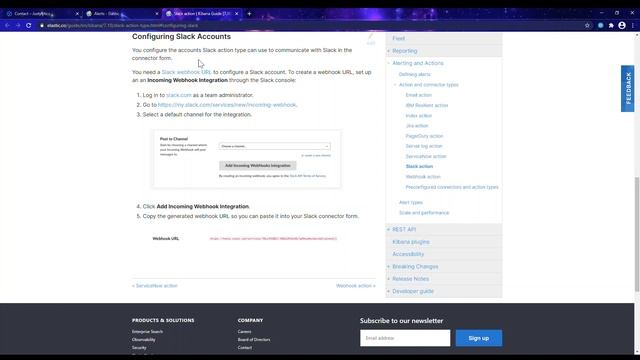Expand the Developer guide section
Viewport: 640px width, 360px height.
[389, 291]
